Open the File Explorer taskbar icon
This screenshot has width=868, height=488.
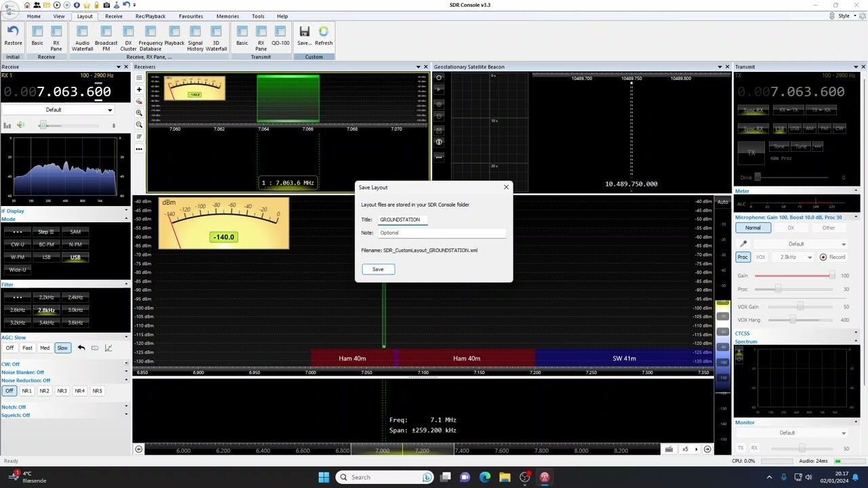coord(505,477)
